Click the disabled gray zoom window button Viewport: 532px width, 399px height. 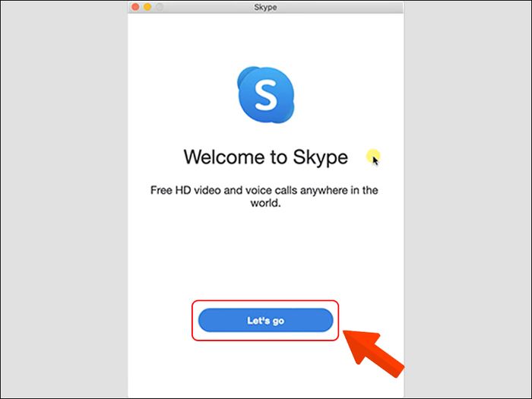point(160,7)
